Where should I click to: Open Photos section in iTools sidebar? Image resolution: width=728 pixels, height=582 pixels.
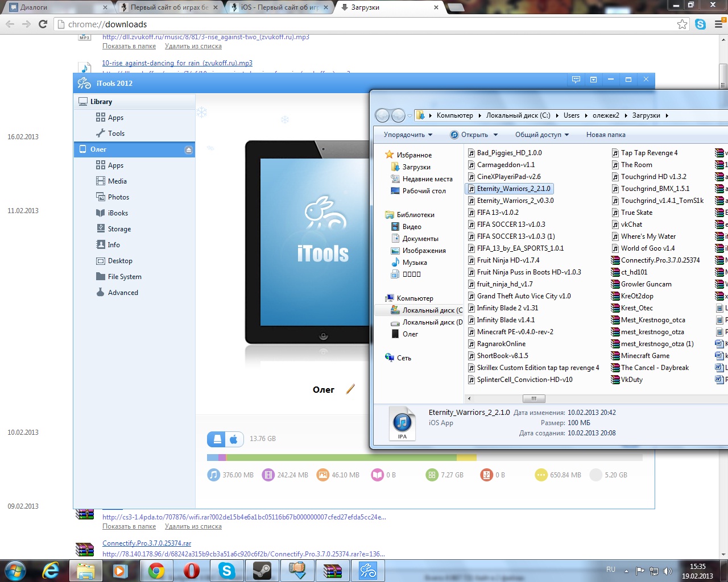118,197
